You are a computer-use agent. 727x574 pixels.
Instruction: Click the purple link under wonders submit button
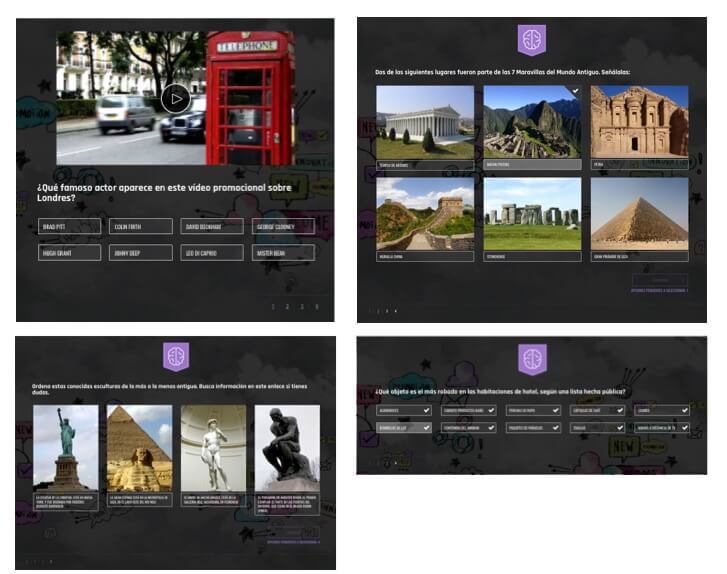point(659,291)
